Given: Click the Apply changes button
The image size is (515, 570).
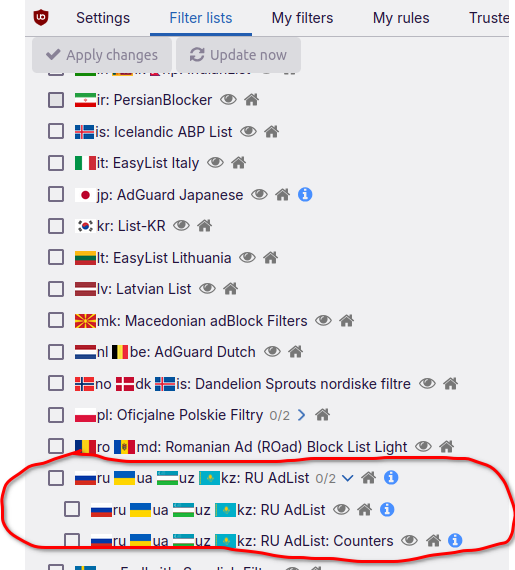Looking at the screenshot, I should click(102, 55).
